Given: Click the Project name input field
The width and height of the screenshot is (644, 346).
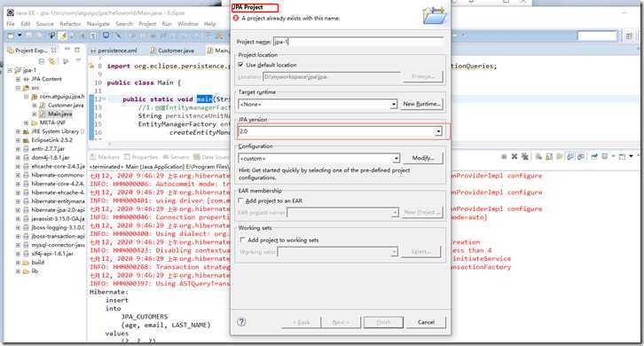Looking at the screenshot, I should (x=358, y=42).
